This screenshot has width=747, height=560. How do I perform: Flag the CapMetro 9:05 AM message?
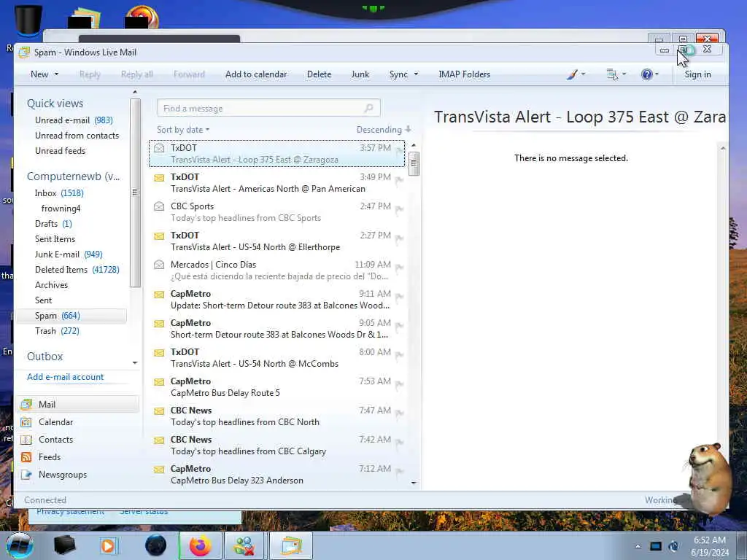tap(399, 326)
